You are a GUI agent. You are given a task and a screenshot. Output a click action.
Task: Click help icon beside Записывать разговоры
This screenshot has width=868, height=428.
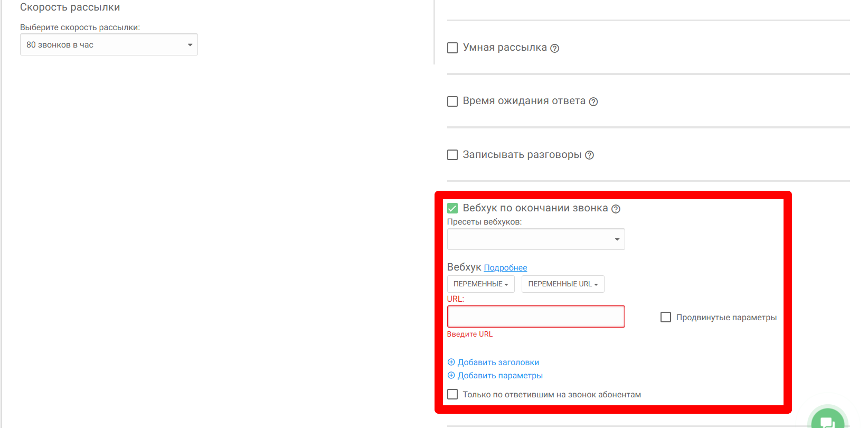point(590,155)
